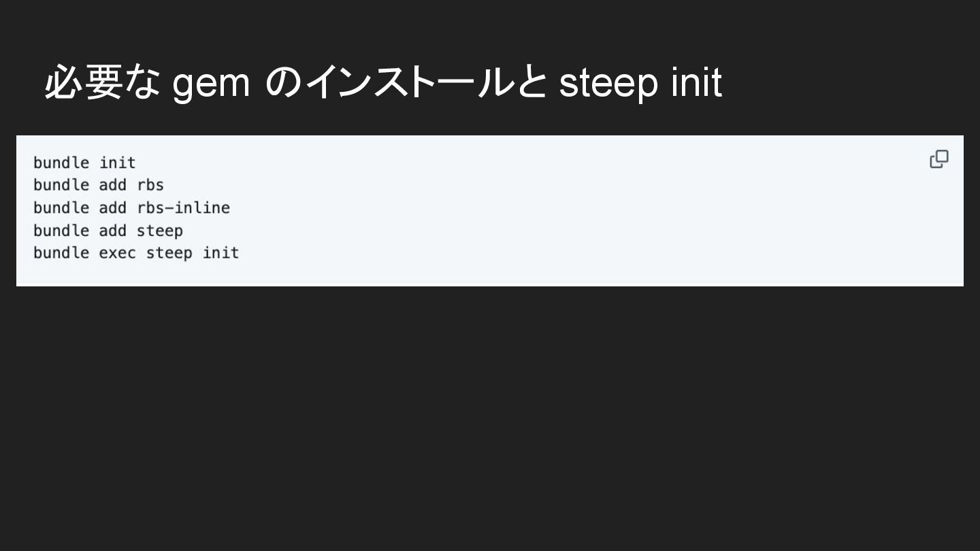This screenshot has height=551, width=980.
Task: Click "init" in the first code line
Action: point(117,163)
